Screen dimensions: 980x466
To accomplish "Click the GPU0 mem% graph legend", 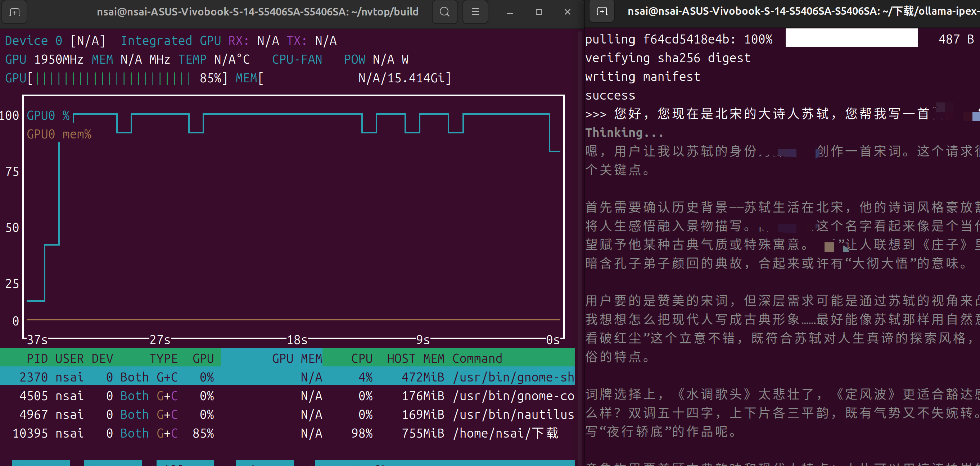I will coord(60,134).
